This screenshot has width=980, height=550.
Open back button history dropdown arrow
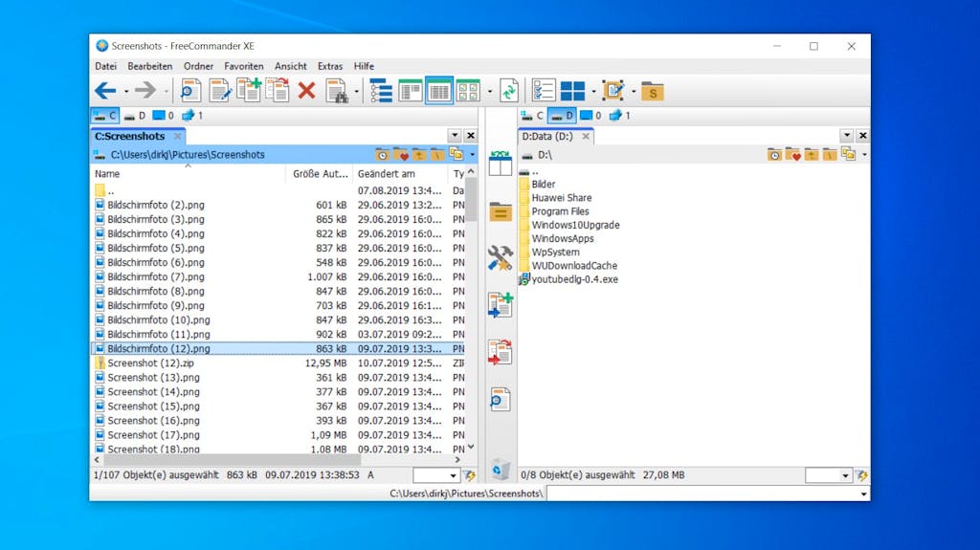tap(126, 92)
